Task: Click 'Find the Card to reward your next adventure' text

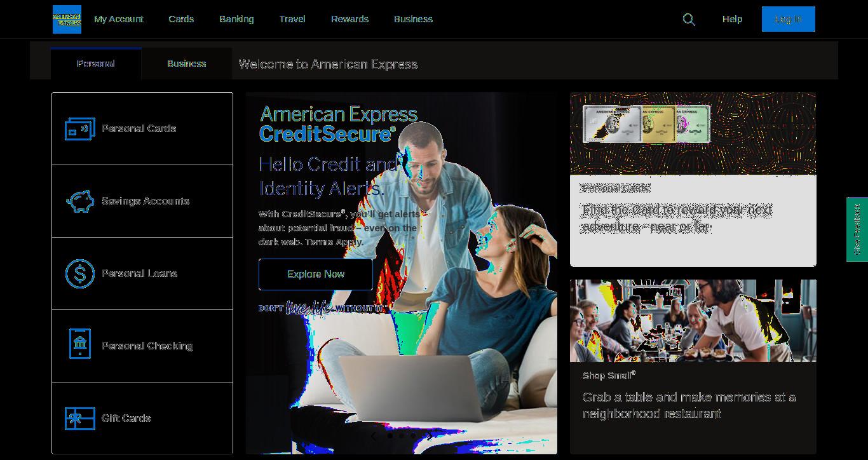Action: point(677,219)
